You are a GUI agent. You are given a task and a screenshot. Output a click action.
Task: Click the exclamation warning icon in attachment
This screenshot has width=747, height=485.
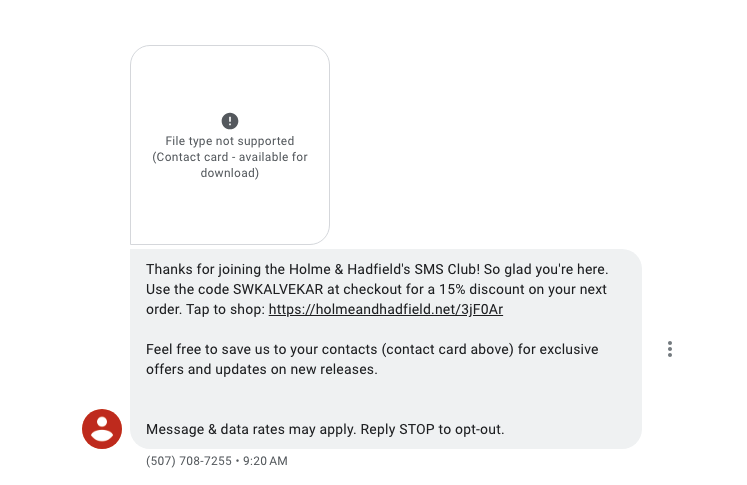pyautogui.click(x=230, y=121)
